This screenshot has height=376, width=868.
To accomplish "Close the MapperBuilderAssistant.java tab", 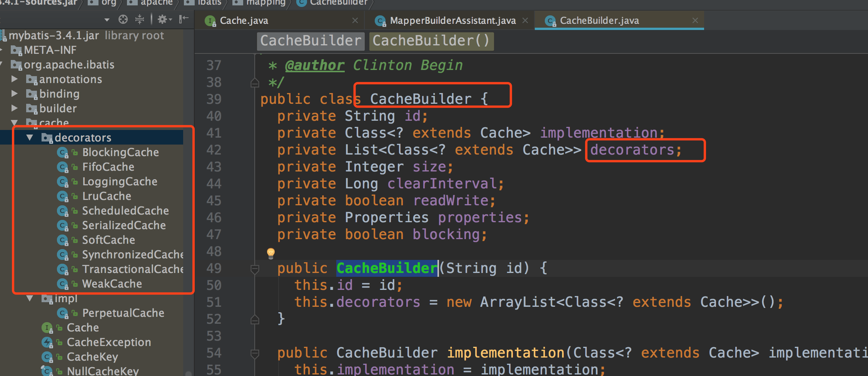I will pyautogui.click(x=525, y=20).
